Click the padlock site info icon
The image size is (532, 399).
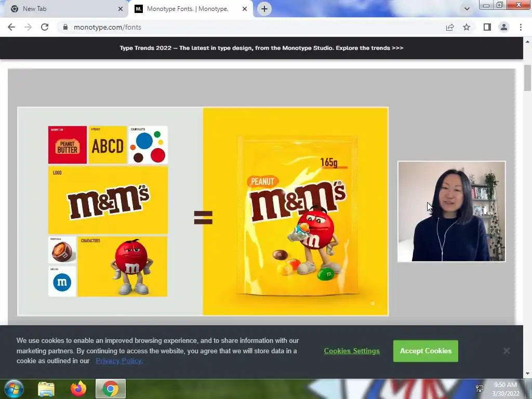pyautogui.click(x=65, y=27)
